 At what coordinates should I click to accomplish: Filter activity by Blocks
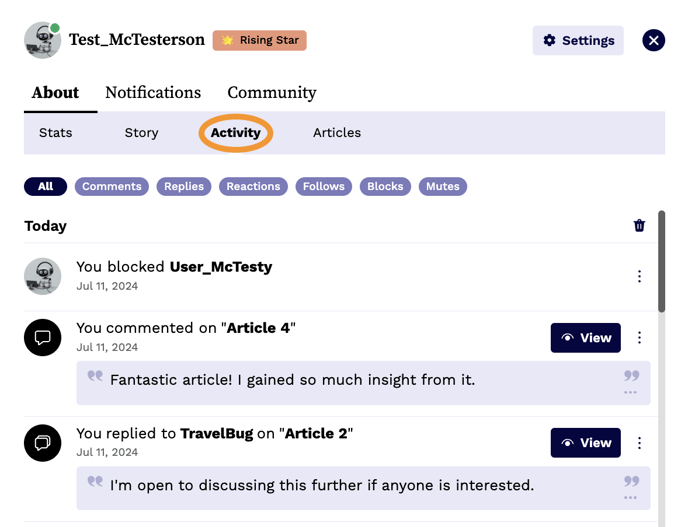[x=385, y=186]
